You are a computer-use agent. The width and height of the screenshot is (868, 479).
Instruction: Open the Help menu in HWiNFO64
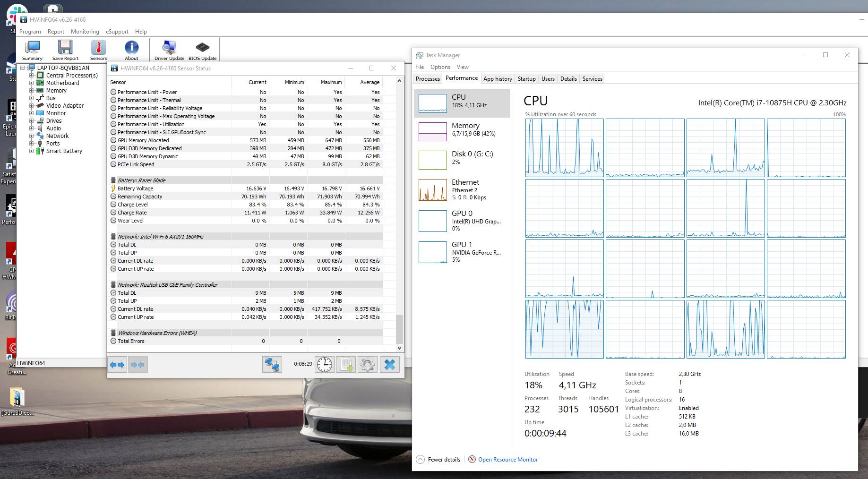point(141,32)
